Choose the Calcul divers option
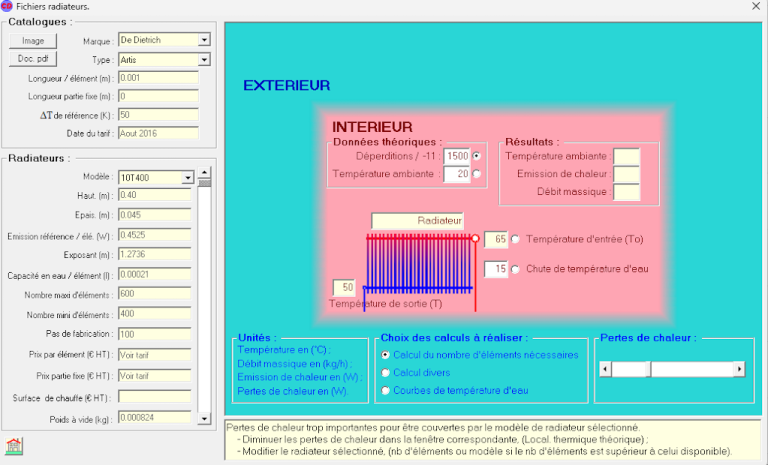 click(x=385, y=373)
